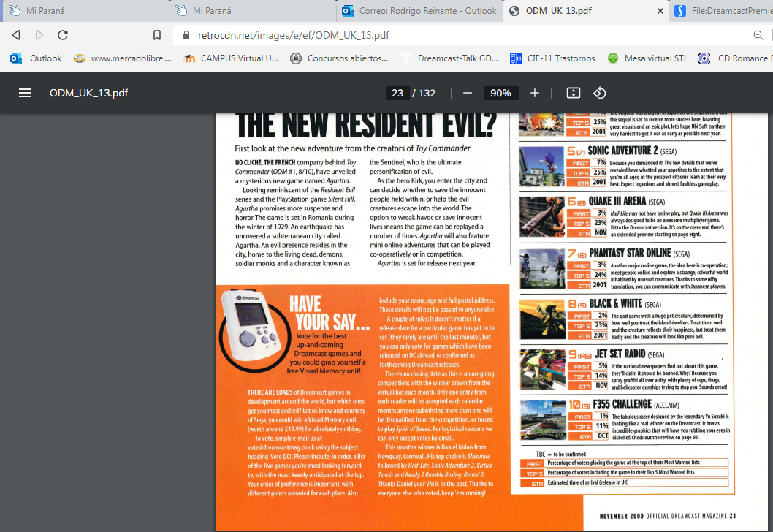Go back to the previous page
The image size is (773, 532).
16,35
